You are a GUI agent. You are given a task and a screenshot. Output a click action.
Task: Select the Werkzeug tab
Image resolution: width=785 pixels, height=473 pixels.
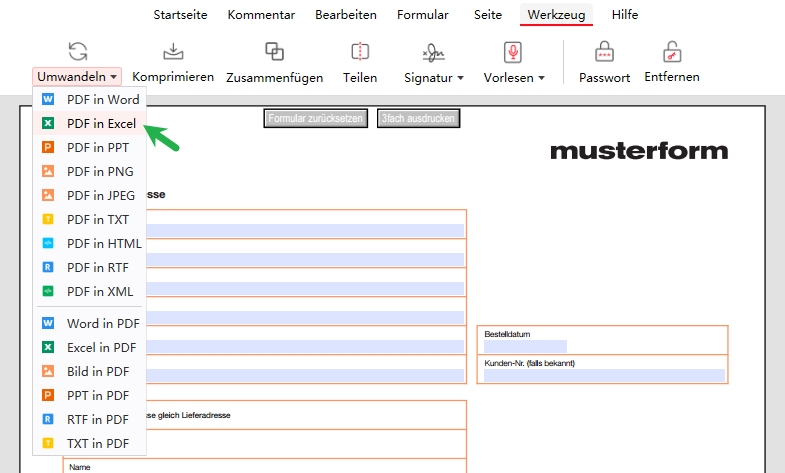coord(556,15)
